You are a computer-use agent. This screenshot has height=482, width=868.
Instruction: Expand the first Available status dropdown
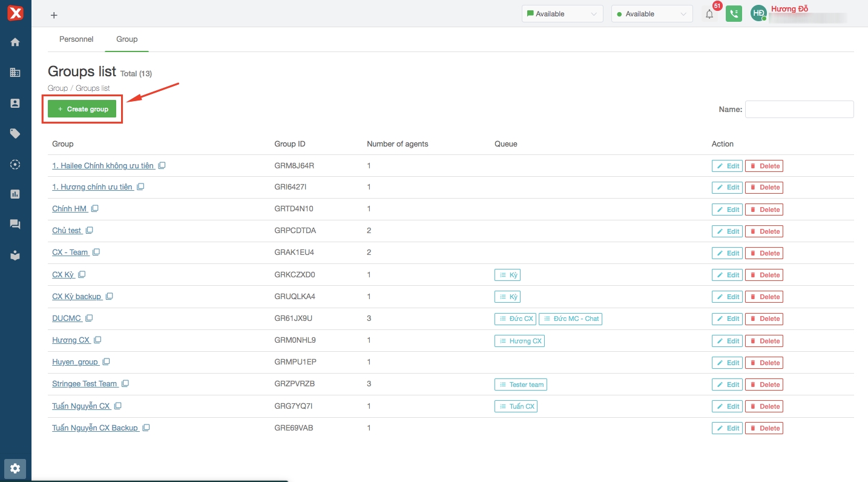click(562, 14)
